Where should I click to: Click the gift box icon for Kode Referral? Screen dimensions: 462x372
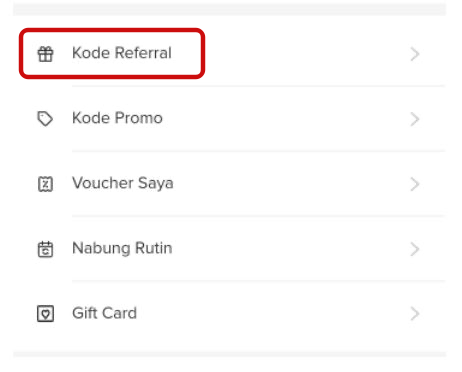[45, 54]
